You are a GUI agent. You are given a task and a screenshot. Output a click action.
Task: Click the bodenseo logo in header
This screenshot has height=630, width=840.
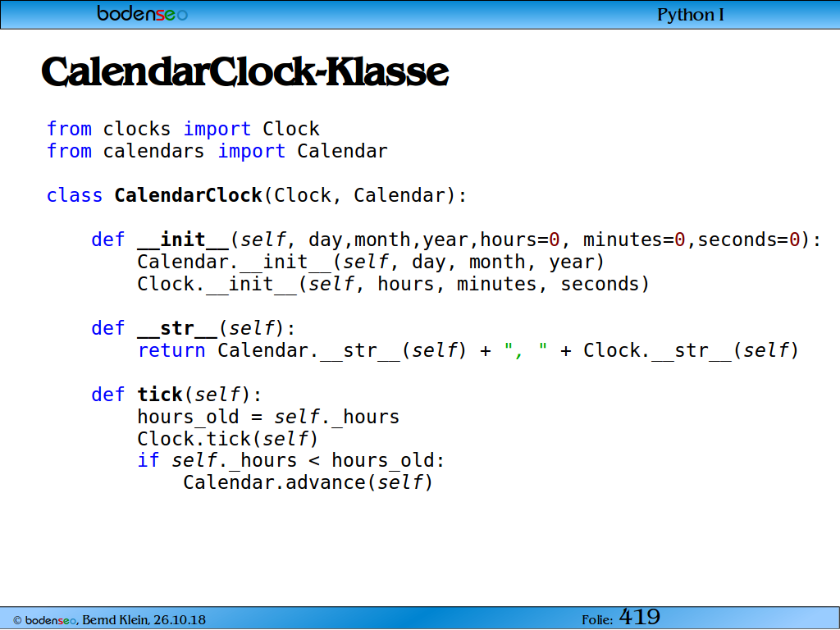pos(142,13)
